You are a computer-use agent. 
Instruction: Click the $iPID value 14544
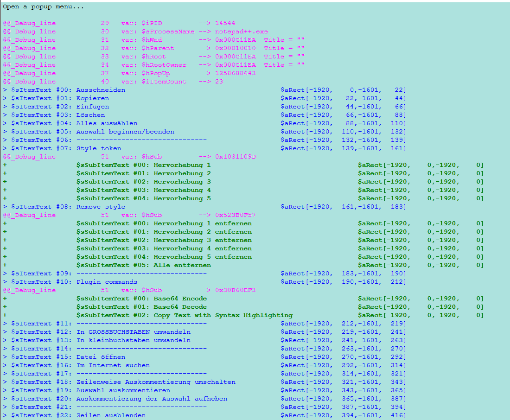click(x=225, y=23)
